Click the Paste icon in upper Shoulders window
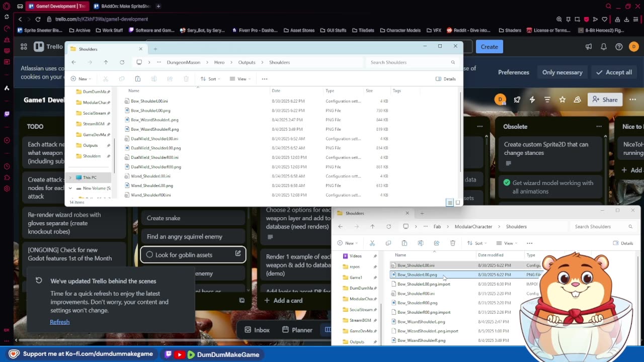Viewport: 644px width, 362px height. coord(138,79)
